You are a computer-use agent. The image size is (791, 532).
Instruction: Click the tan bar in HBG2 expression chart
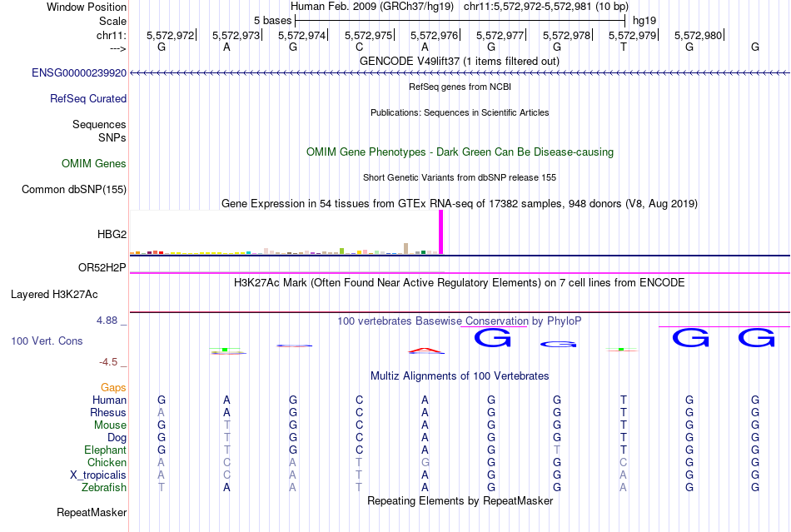click(405, 249)
